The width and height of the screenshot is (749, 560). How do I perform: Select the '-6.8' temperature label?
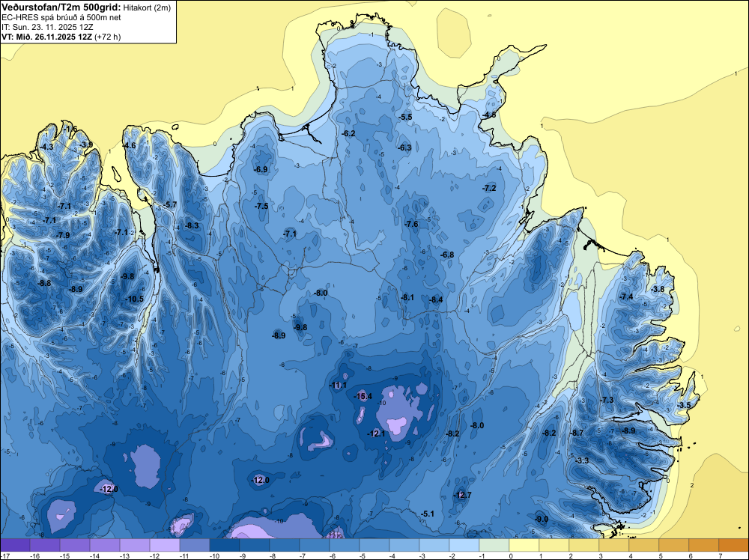coord(447,255)
